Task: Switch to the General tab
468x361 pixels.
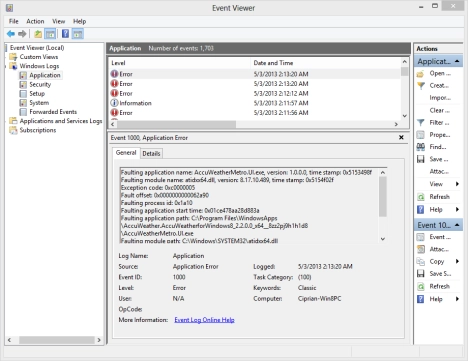Action: point(126,153)
